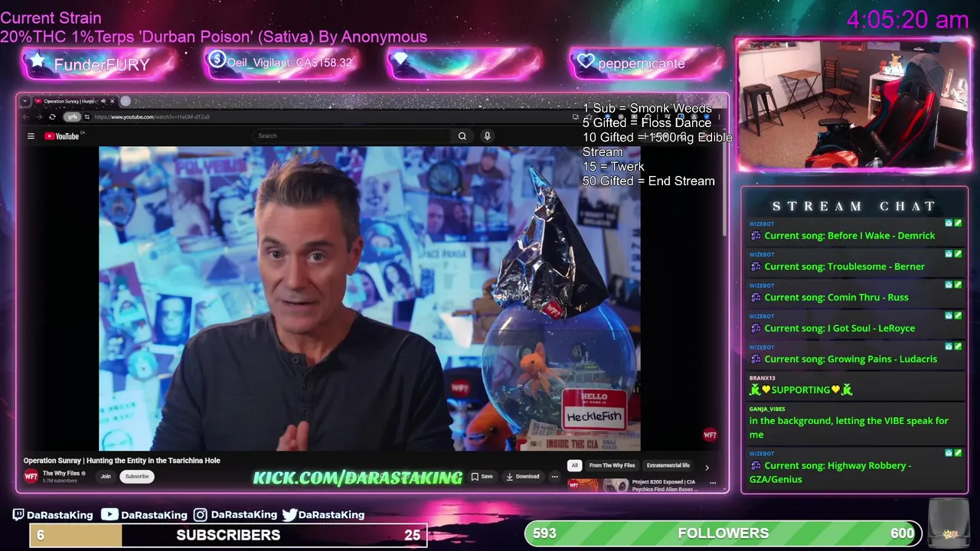Mute the tab via its speaker icon
This screenshot has height=551, width=980.
click(103, 101)
